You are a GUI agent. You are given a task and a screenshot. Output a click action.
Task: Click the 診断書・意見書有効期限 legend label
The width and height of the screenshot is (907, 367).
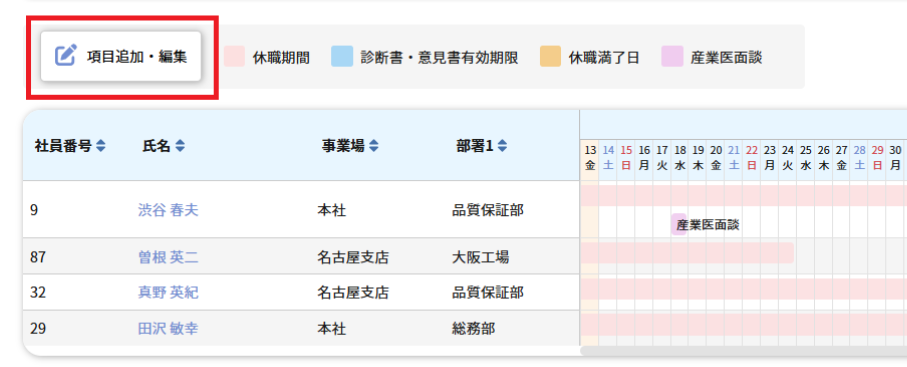coord(439,57)
